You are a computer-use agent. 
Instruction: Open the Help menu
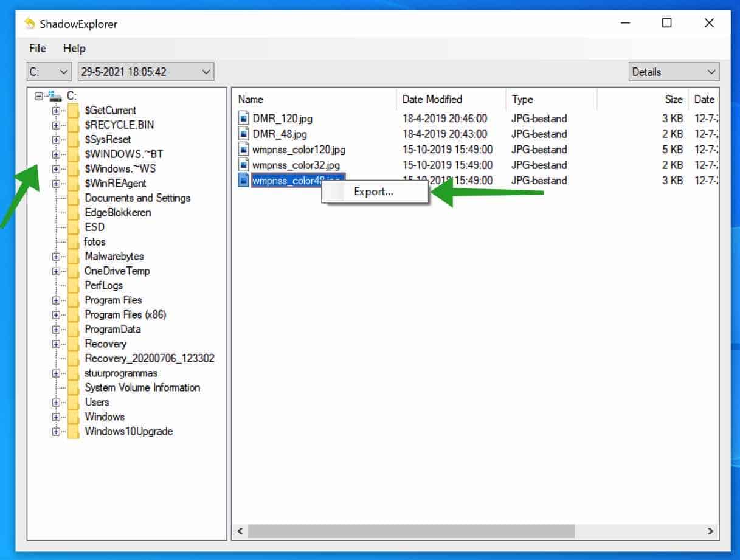74,48
